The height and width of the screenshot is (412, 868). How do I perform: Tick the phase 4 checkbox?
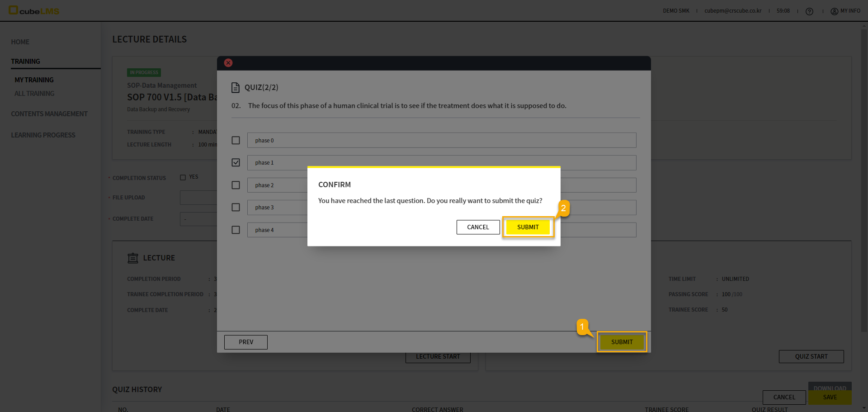tap(236, 230)
